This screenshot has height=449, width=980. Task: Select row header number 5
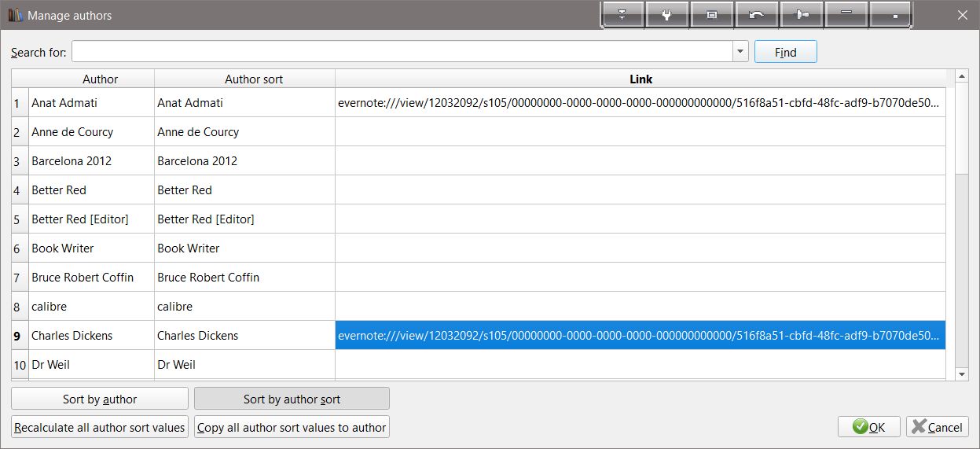point(20,219)
